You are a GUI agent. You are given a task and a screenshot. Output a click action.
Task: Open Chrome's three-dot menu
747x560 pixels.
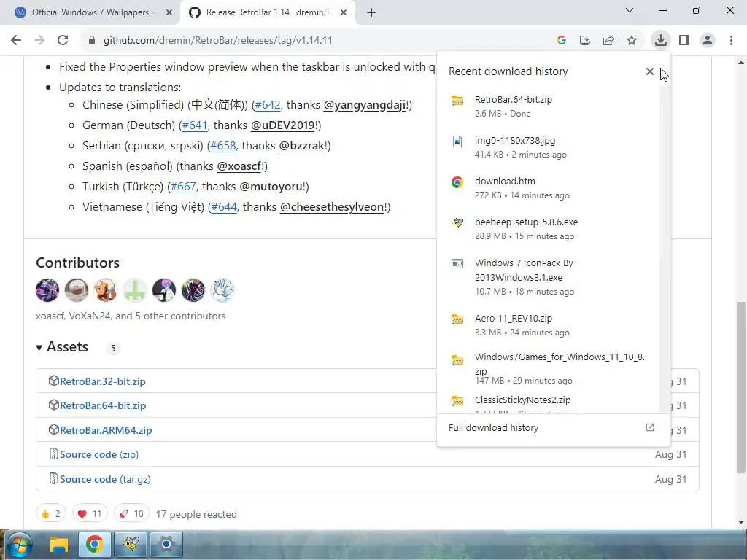(731, 41)
